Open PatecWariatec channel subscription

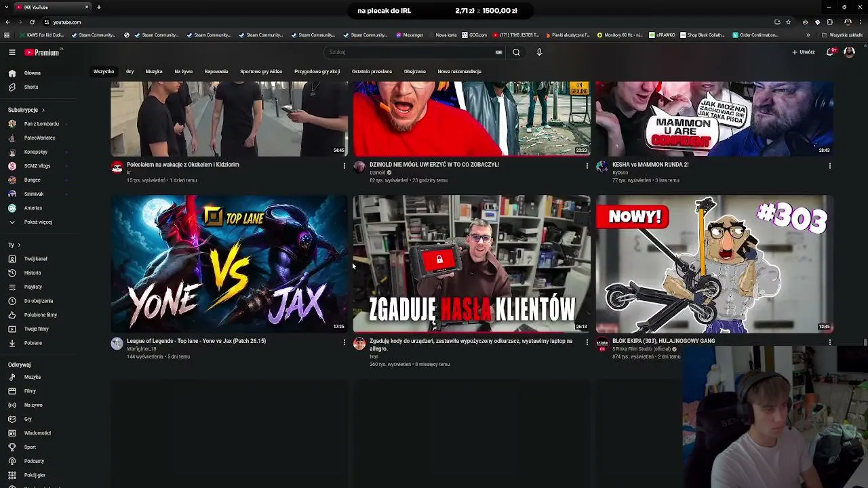pos(39,138)
